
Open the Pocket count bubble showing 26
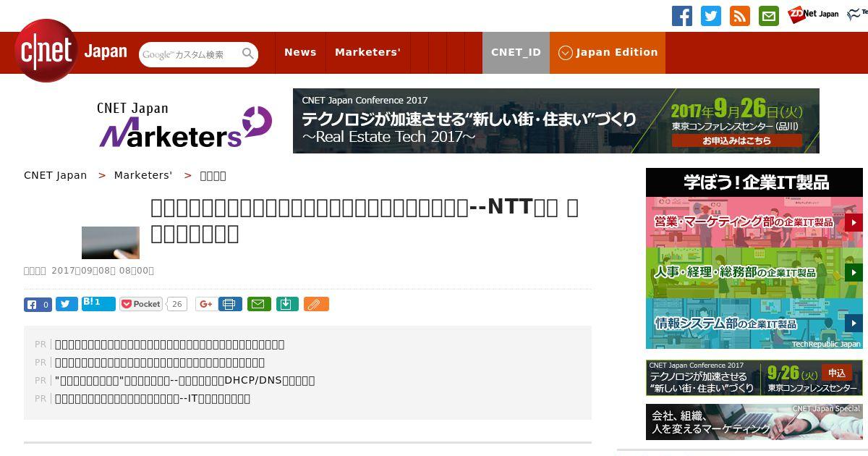(x=176, y=304)
